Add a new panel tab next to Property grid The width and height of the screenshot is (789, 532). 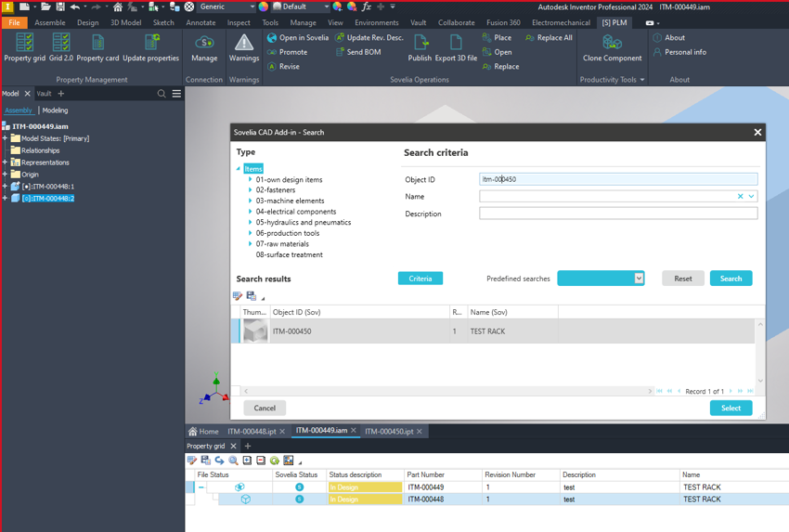pos(248,446)
